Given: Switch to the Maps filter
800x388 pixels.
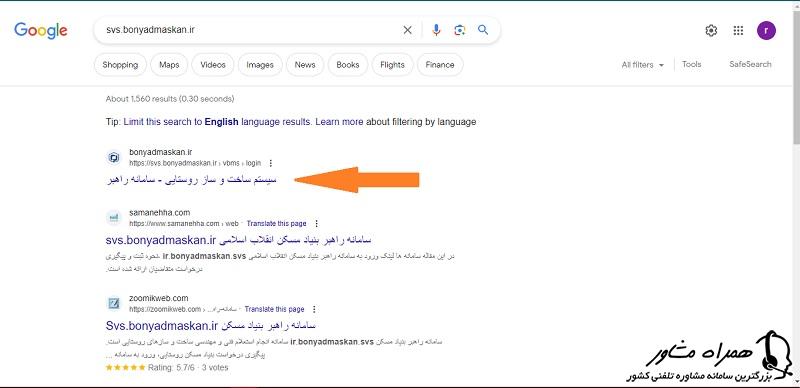Looking at the screenshot, I should click(169, 65).
